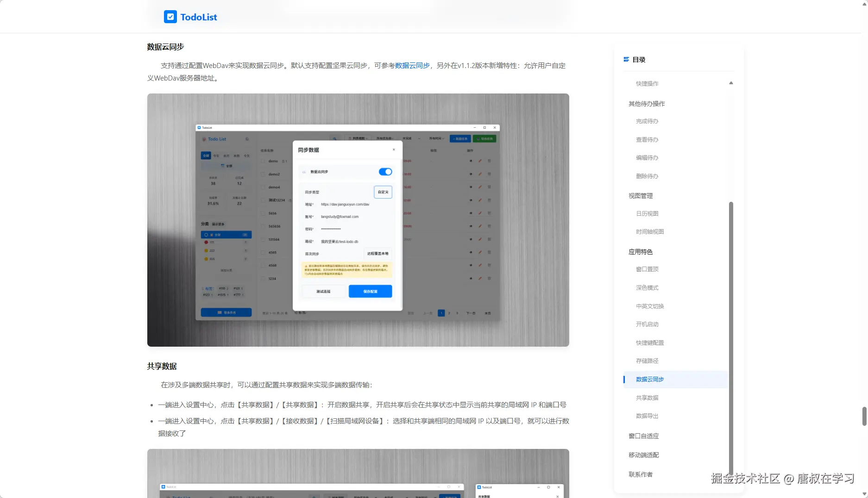
Task: Go to 应用特色 heading in contents
Action: pyautogui.click(x=641, y=252)
